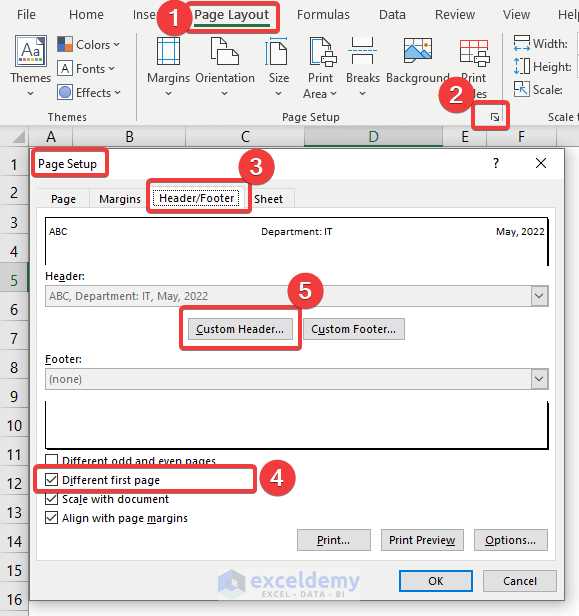
Task: Confirm dialog with OK
Action: [x=436, y=581]
